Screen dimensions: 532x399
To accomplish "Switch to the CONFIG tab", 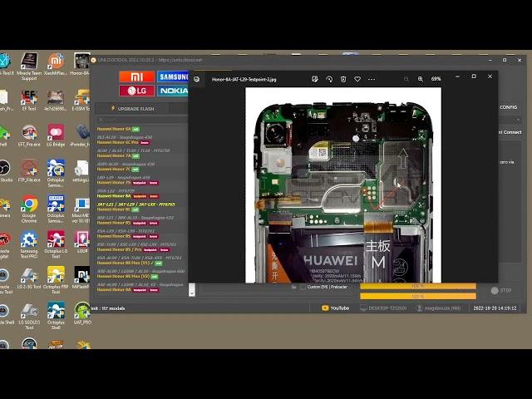I will click(x=508, y=107).
